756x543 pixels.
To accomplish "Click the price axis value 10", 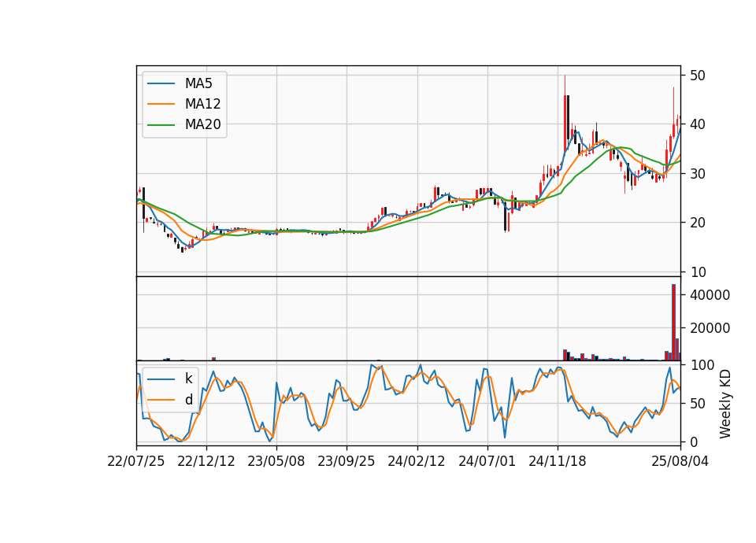I will pyautogui.click(x=698, y=272).
